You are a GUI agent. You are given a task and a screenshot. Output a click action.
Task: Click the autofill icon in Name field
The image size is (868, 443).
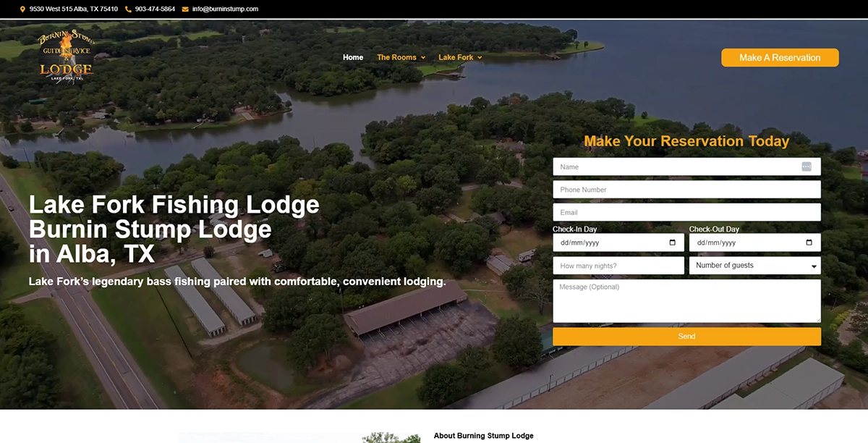(x=807, y=166)
